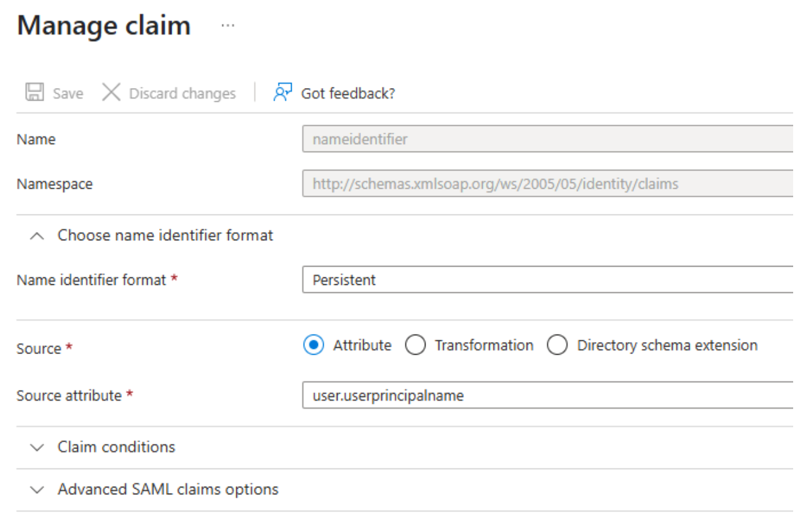Open the ellipsis menu beside Manage claim
The height and width of the screenshot is (527, 812).
tap(228, 26)
